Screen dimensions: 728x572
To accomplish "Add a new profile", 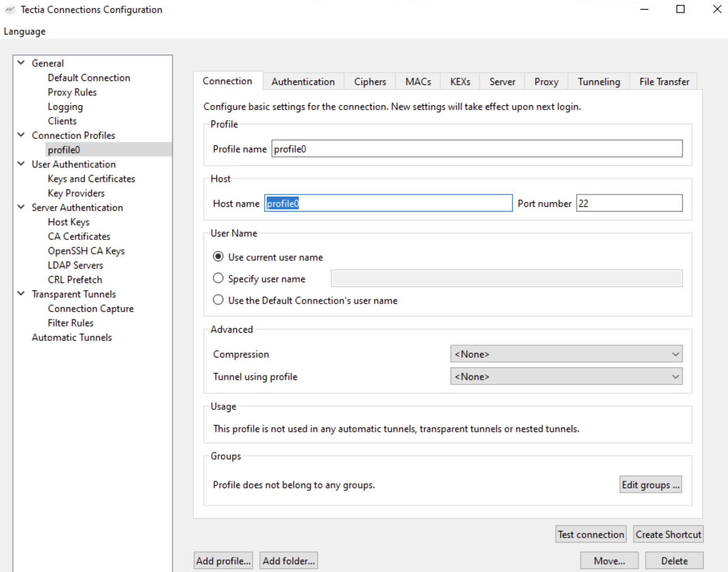I will (223, 561).
